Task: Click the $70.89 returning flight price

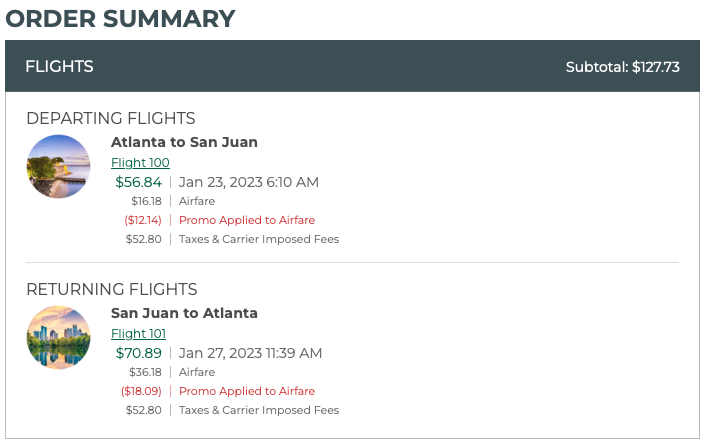Action: [x=138, y=353]
